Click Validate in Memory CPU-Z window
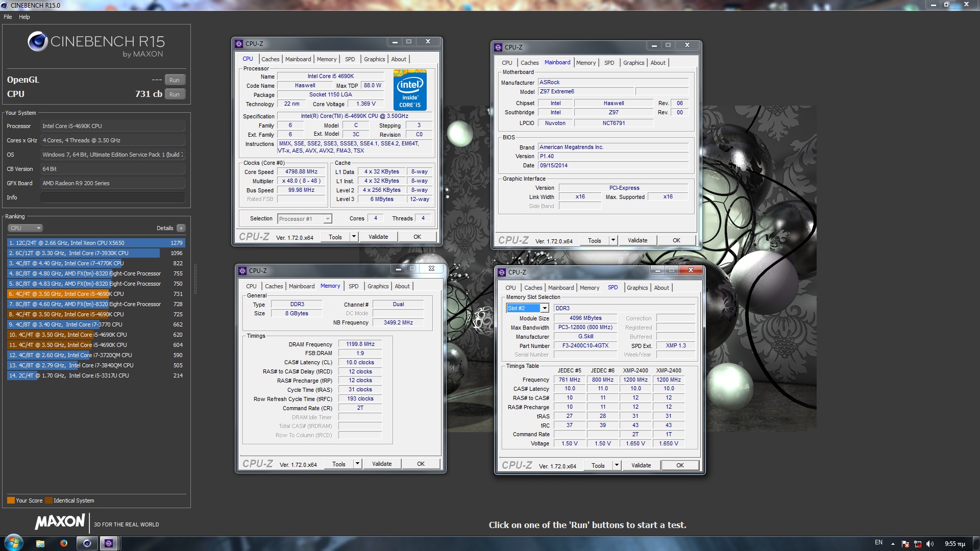The height and width of the screenshot is (551, 980). (x=382, y=464)
